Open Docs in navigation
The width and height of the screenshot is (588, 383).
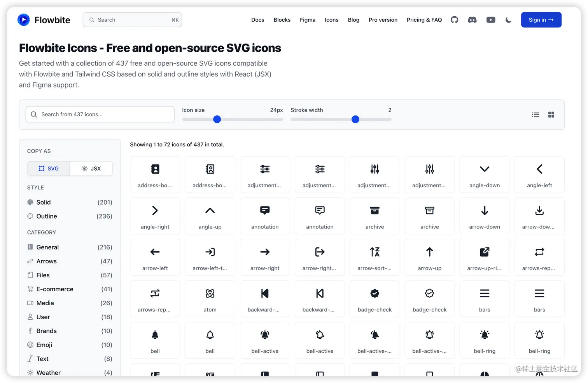258,20
